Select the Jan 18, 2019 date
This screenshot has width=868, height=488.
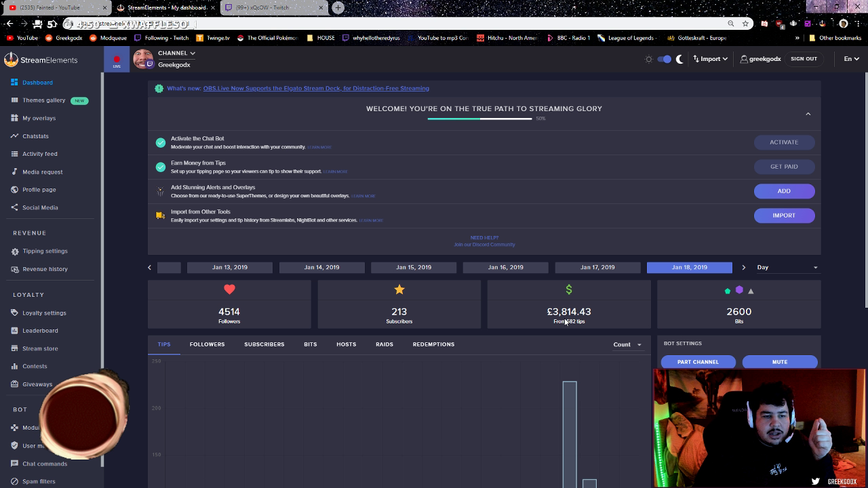tap(690, 267)
